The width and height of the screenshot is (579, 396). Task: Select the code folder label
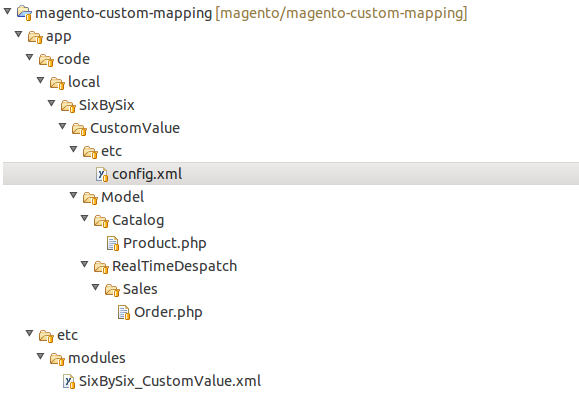[73, 59]
